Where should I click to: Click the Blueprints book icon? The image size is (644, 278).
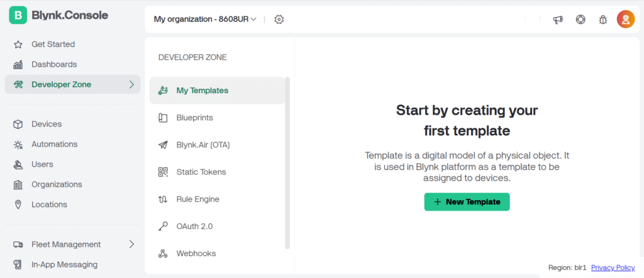pos(163,118)
